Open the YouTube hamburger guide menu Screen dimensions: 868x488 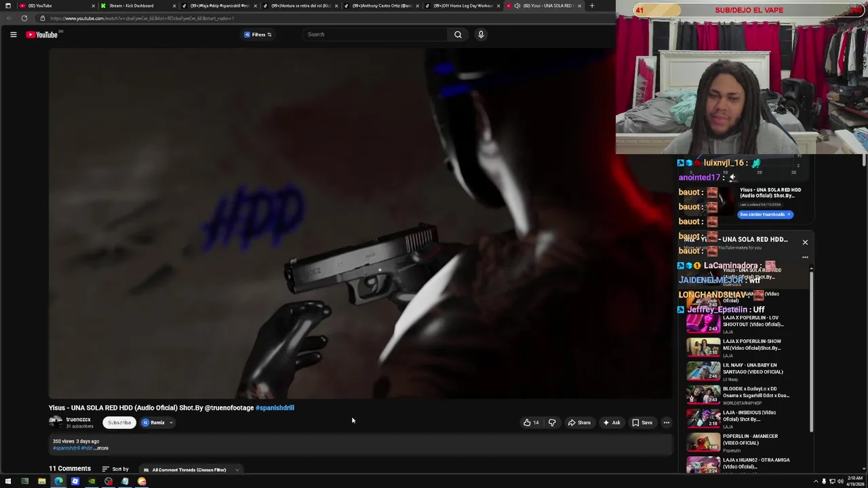point(13,35)
